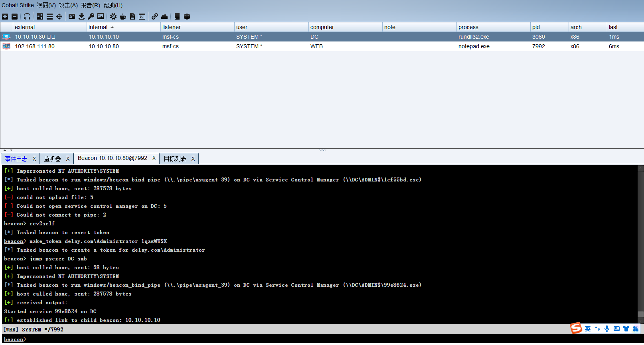Click the DC beacon session icon
This screenshot has height=345, width=644.
tap(6, 37)
